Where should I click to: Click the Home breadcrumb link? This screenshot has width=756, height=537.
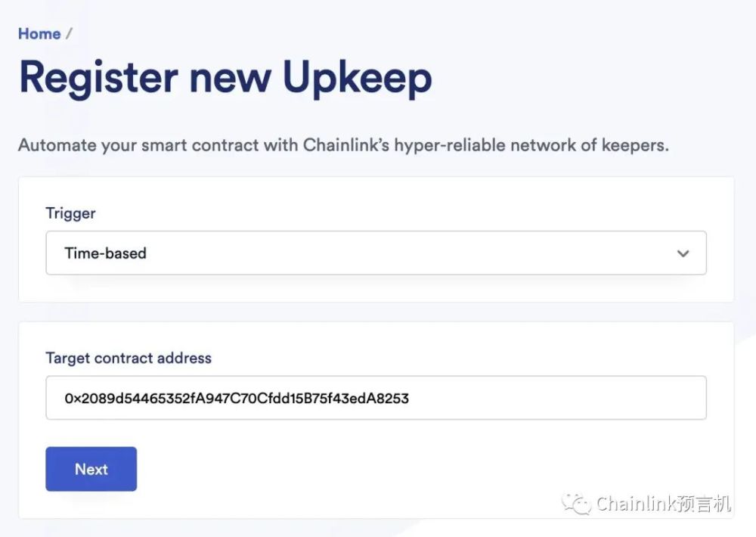point(39,33)
